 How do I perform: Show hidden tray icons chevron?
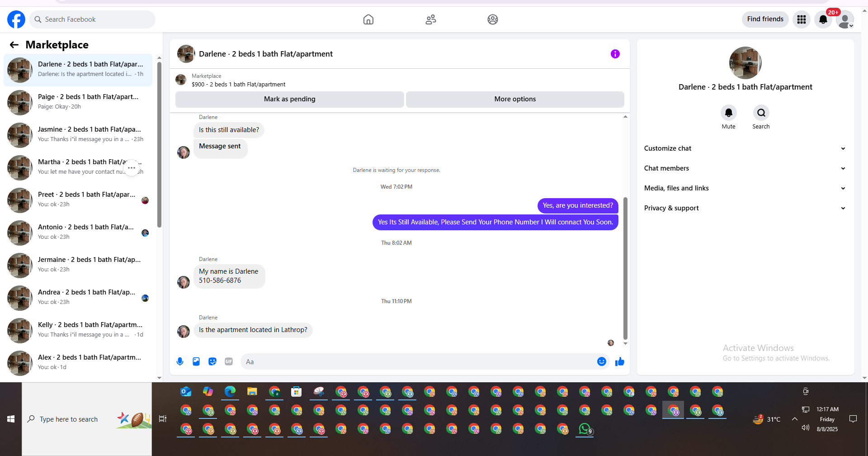[794, 419]
